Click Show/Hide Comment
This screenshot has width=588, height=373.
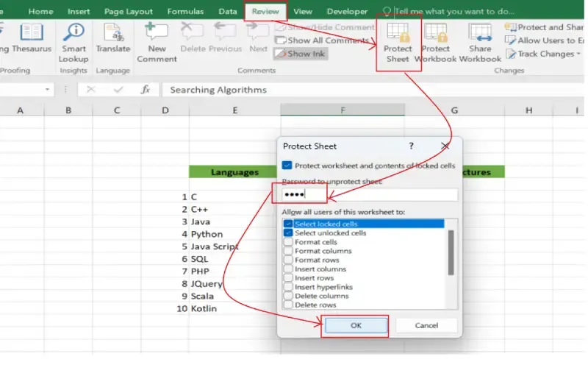point(325,27)
